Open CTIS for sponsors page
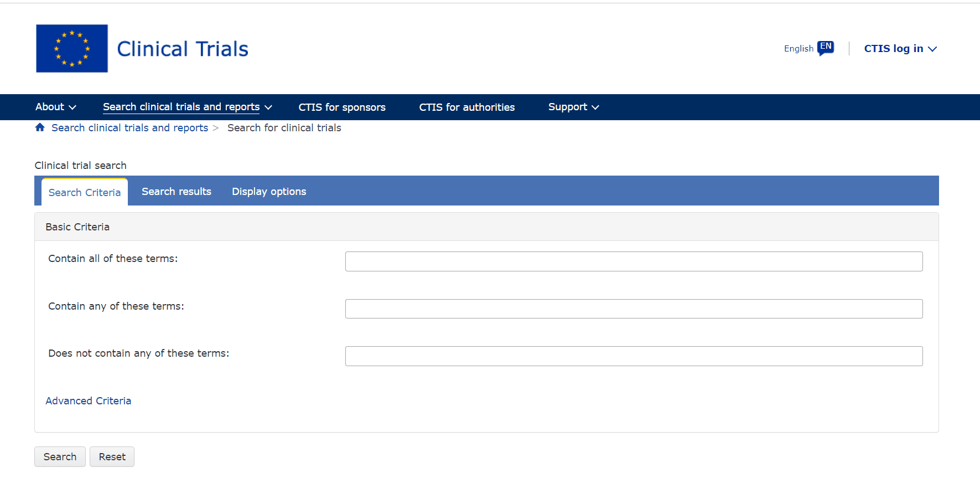This screenshot has height=488, width=980. [342, 107]
